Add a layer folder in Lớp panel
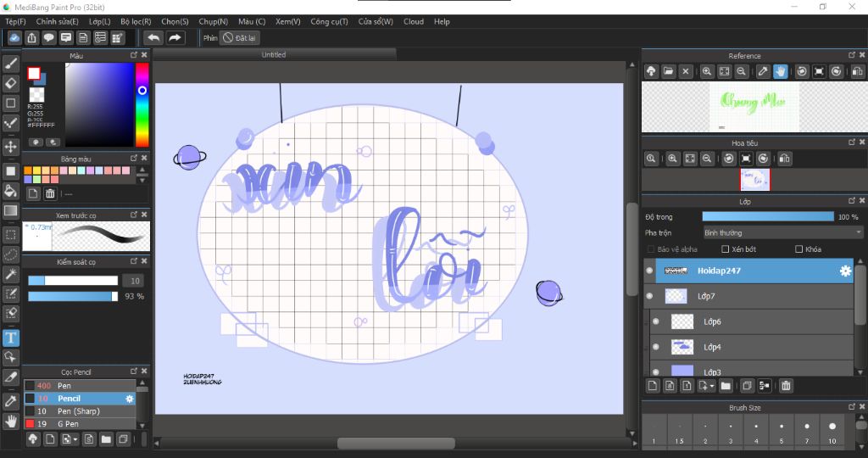The height and width of the screenshot is (458, 868). point(726,385)
